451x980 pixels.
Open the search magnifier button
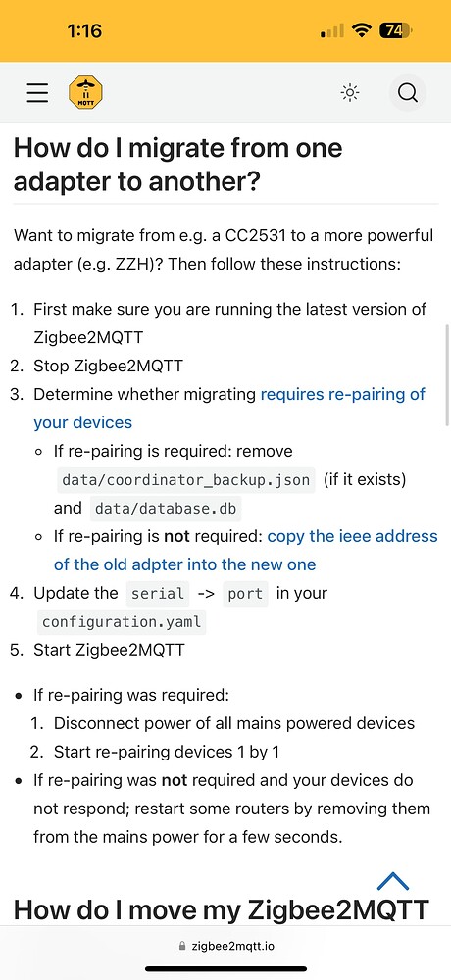[407, 93]
